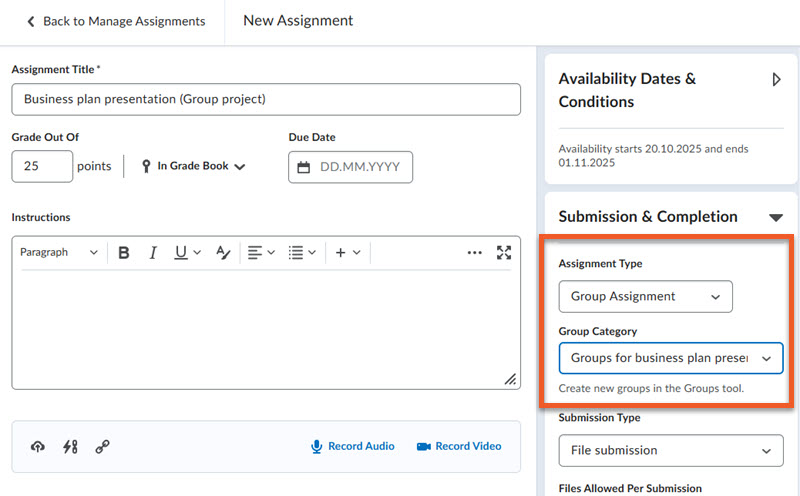Apply italic formatting in editor

pos(153,253)
